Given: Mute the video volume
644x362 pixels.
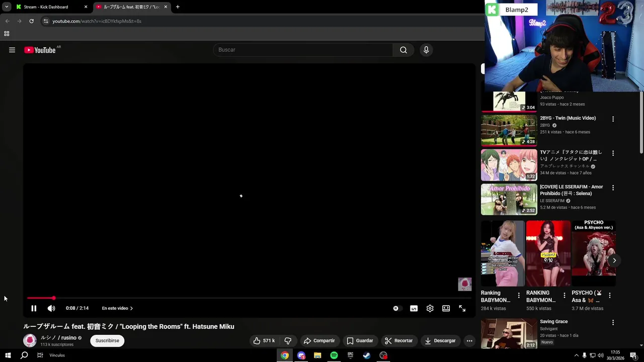Looking at the screenshot, I should point(51,308).
